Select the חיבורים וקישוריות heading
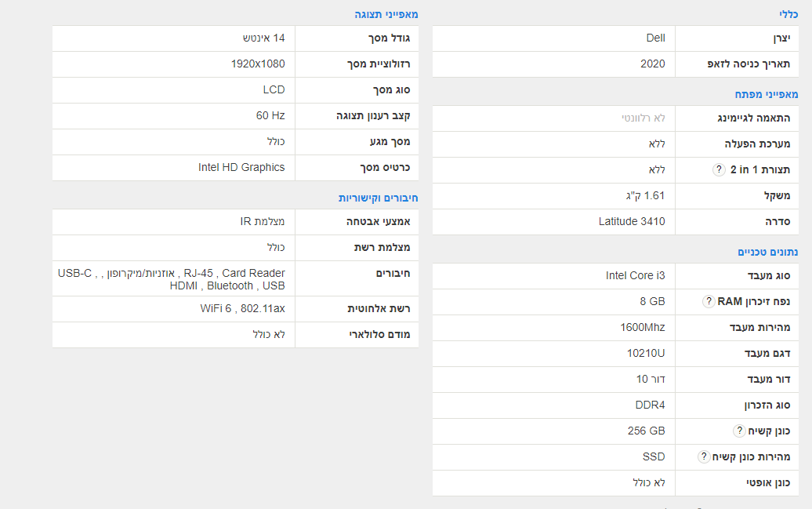The height and width of the screenshot is (509, 812). 378,198
